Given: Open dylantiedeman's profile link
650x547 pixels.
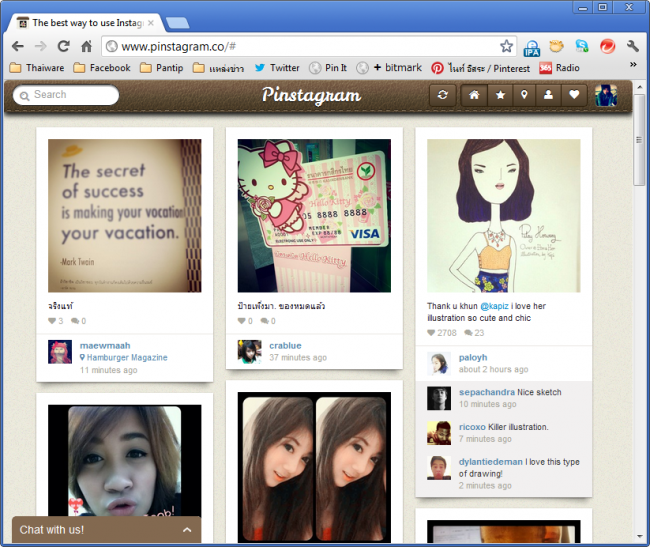Looking at the screenshot, I should (491, 462).
